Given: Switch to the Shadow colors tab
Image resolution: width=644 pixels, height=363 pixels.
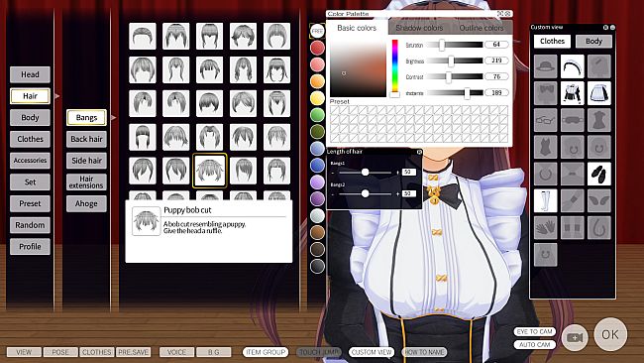Looking at the screenshot, I should 419,28.
